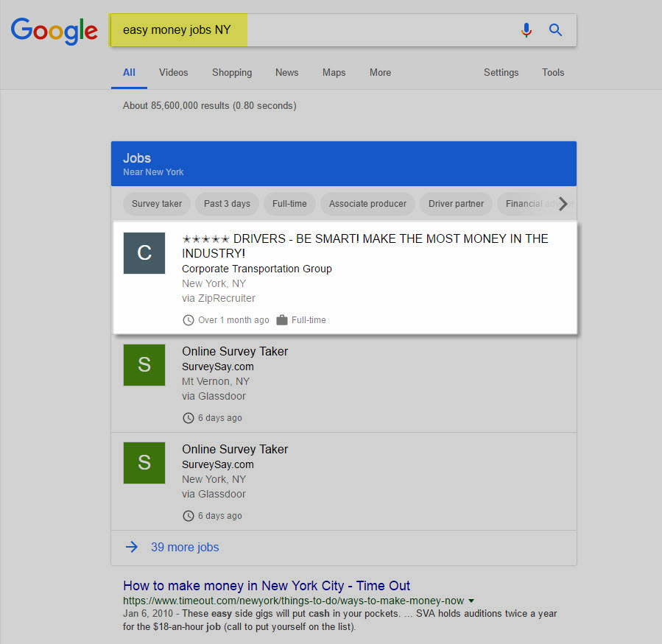Open the Maps tab
The height and width of the screenshot is (644, 662).
tap(334, 73)
